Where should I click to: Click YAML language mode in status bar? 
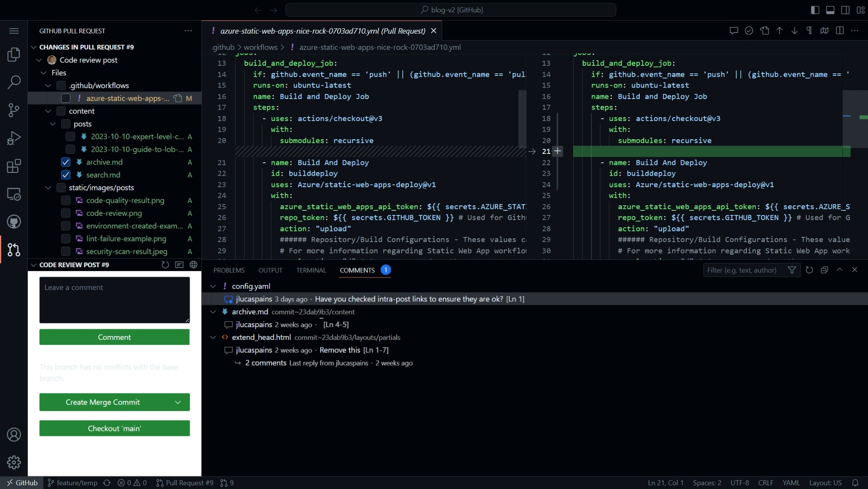point(791,483)
